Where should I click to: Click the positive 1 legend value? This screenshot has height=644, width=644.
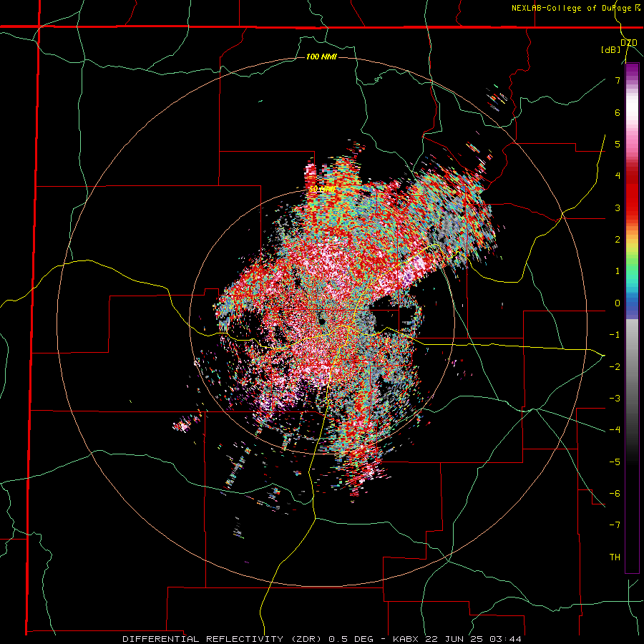(x=618, y=271)
